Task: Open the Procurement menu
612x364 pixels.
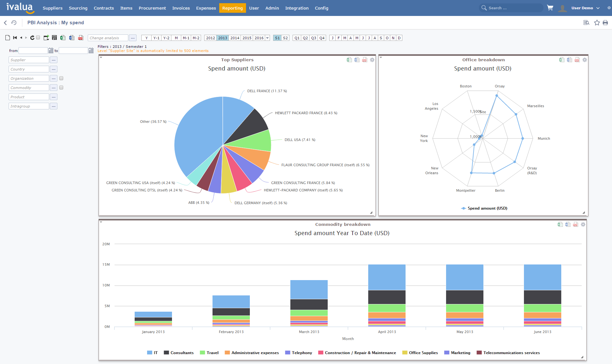Action: tap(152, 8)
